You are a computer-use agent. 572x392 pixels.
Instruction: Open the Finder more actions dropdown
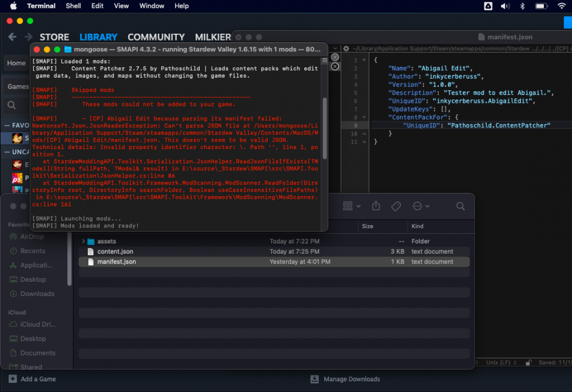point(420,206)
